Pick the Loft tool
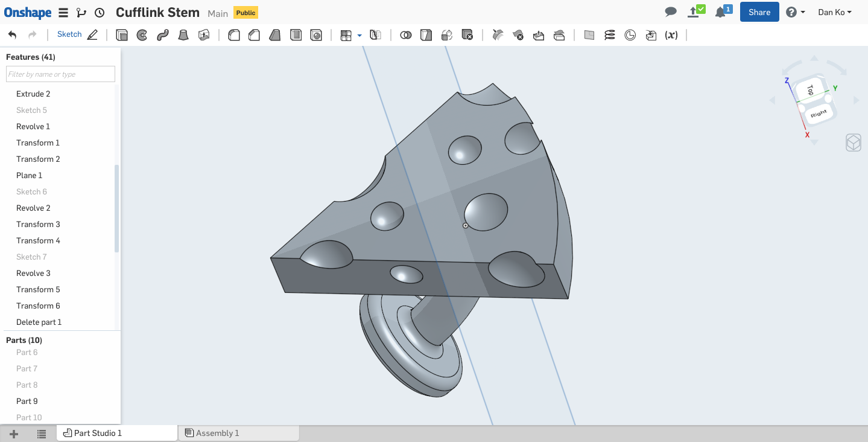868x442 pixels. tap(183, 35)
